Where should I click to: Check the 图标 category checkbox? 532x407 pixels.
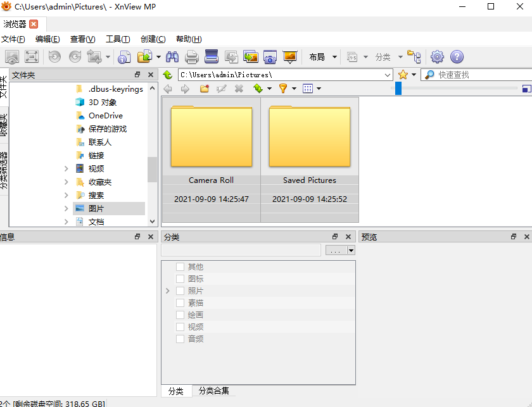(180, 279)
